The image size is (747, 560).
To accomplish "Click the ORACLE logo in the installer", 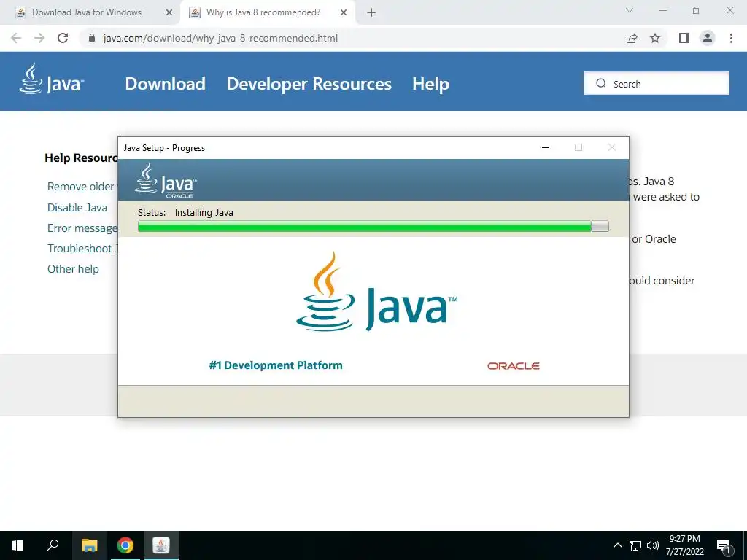I will tap(513, 366).
